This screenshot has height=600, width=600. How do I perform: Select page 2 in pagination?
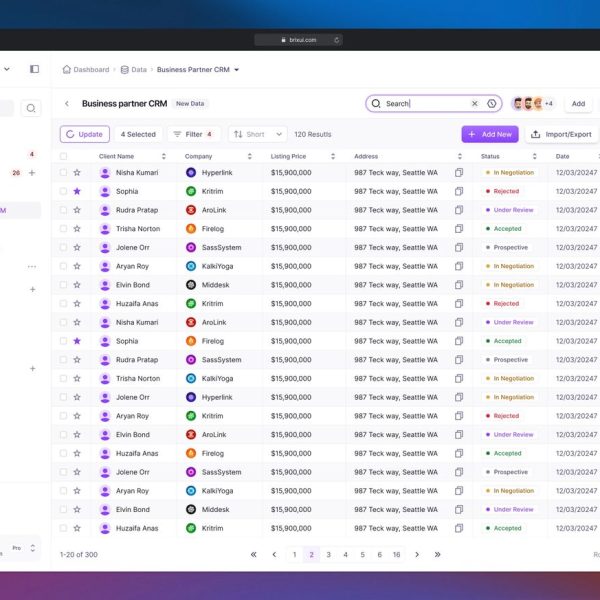[311, 554]
